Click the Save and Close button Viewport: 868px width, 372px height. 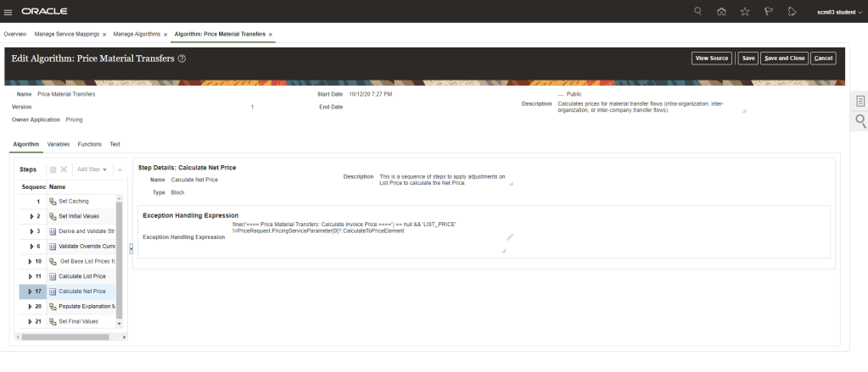point(784,58)
